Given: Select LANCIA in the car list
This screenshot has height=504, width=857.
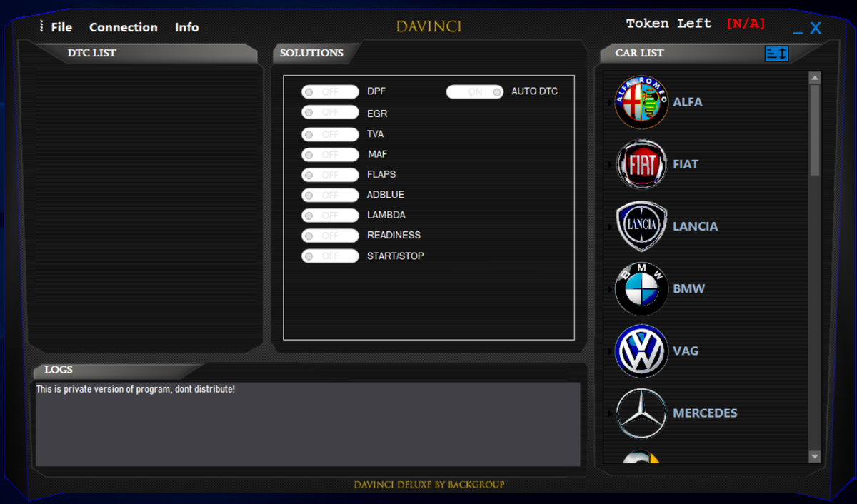Looking at the screenshot, I should coord(696,226).
